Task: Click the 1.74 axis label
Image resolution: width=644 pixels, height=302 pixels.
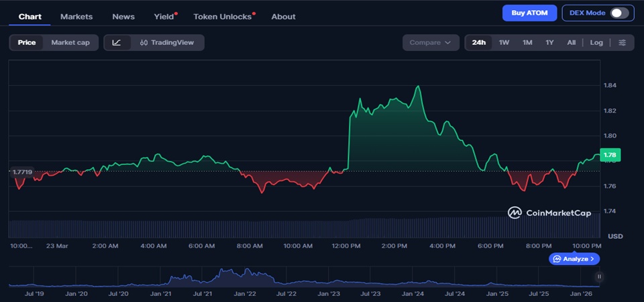Action: [610, 211]
